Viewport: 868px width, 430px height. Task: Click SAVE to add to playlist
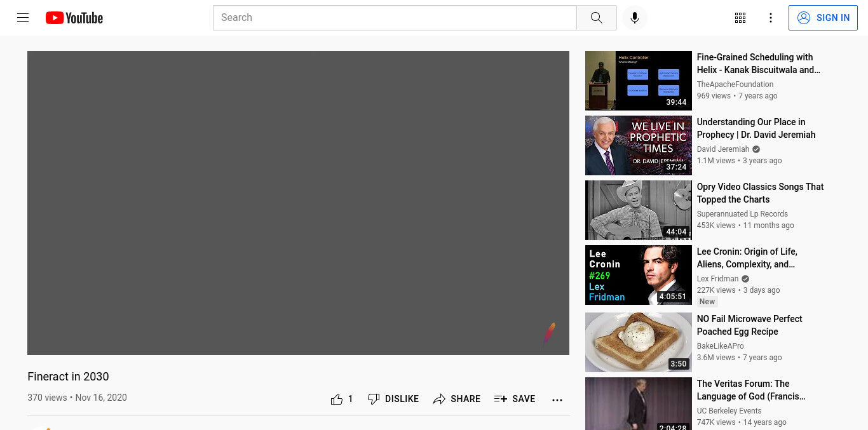click(x=515, y=399)
